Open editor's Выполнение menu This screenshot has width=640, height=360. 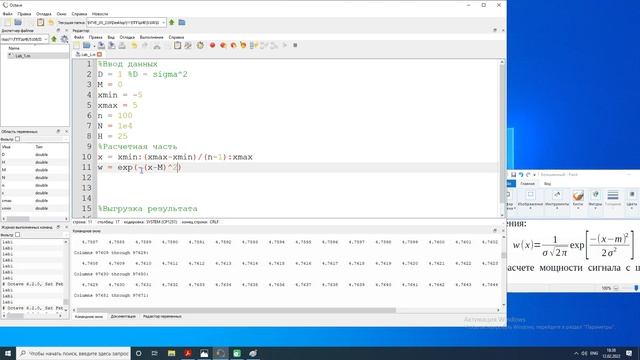[152, 37]
